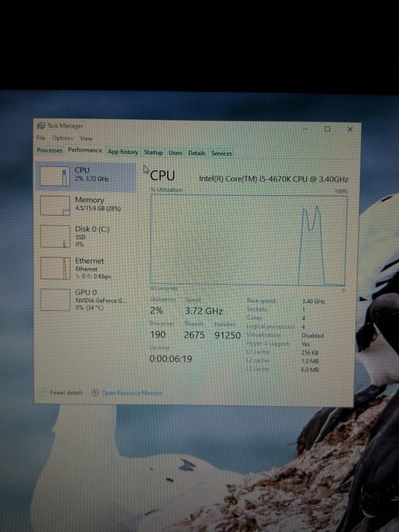Image resolution: width=399 pixels, height=532 pixels.
Task: Click the 91250 handles count
Action: click(227, 336)
